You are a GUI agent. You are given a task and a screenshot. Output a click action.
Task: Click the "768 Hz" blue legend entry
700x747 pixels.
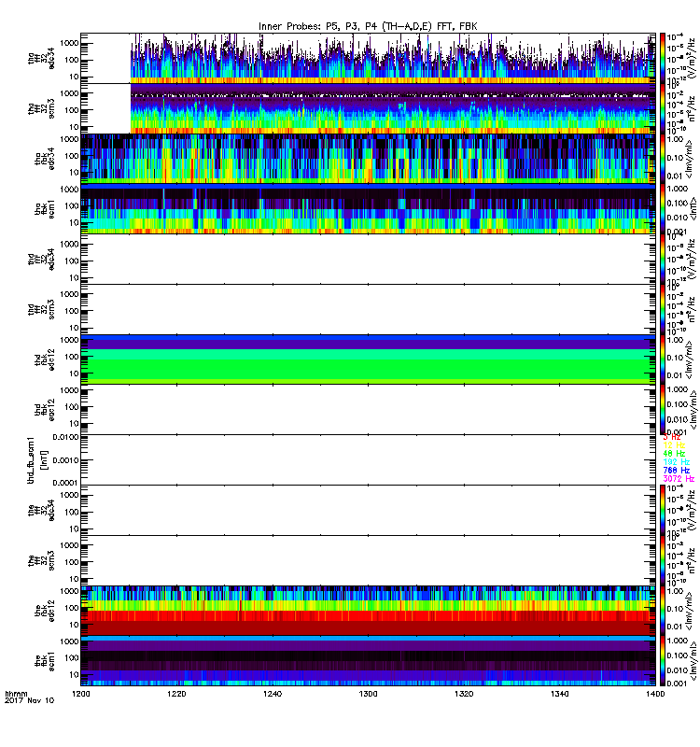pos(676,471)
